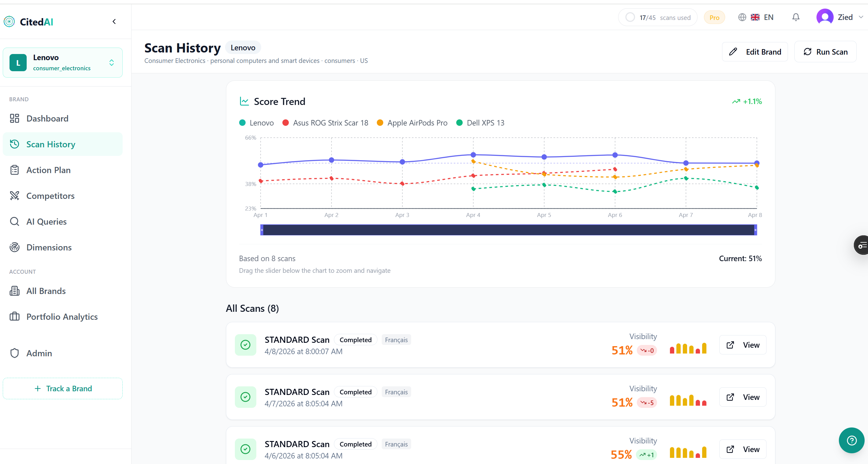View the 4/7/2026 scan details
The width and height of the screenshot is (868, 464).
click(x=743, y=397)
